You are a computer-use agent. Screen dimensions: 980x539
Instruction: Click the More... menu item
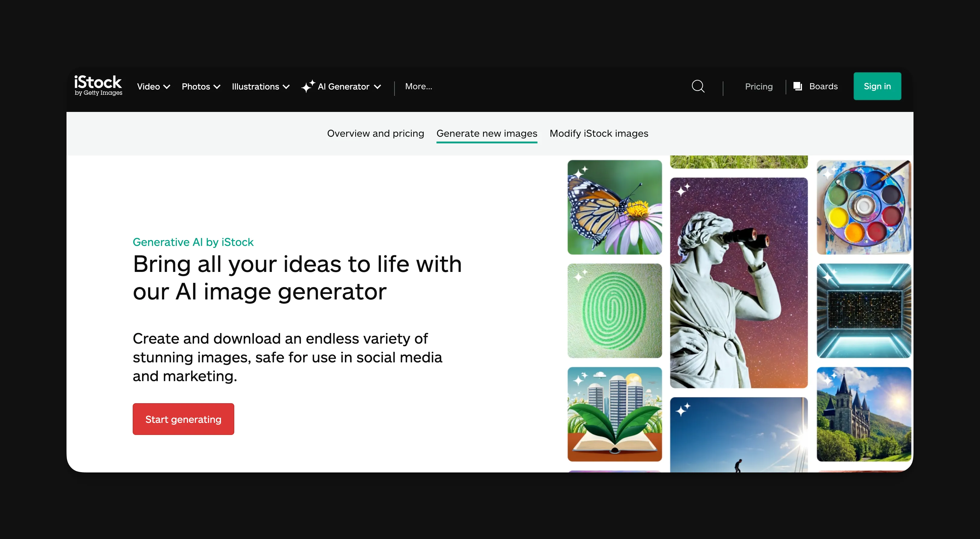click(418, 87)
